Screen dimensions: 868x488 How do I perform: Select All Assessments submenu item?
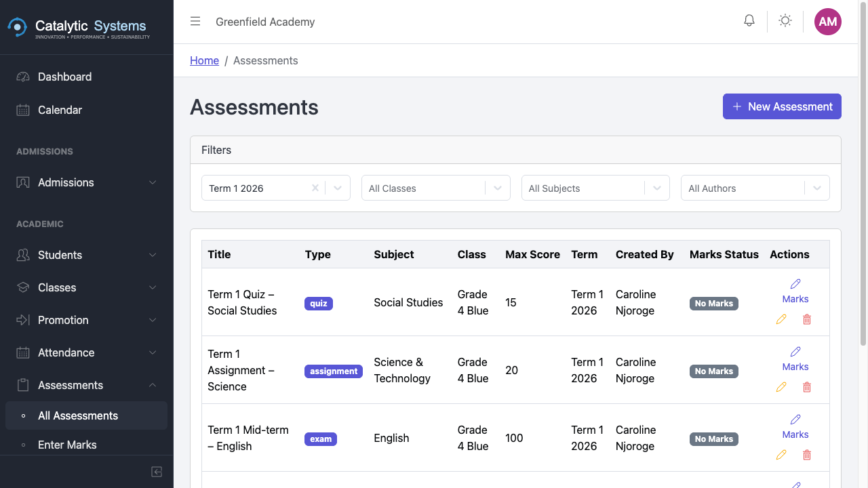(86, 415)
